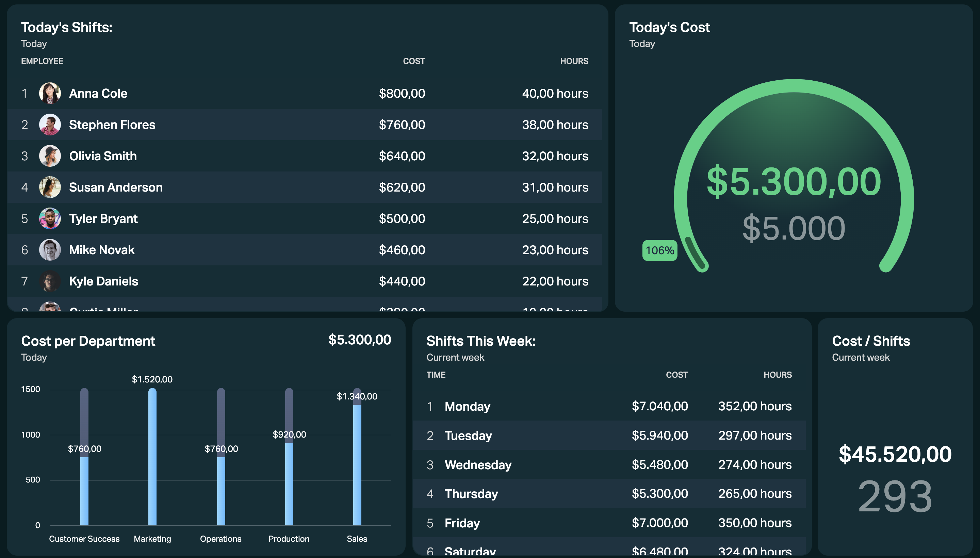Click Anna Cole's avatar photo
Viewport: 980px width, 558px height.
50,93
